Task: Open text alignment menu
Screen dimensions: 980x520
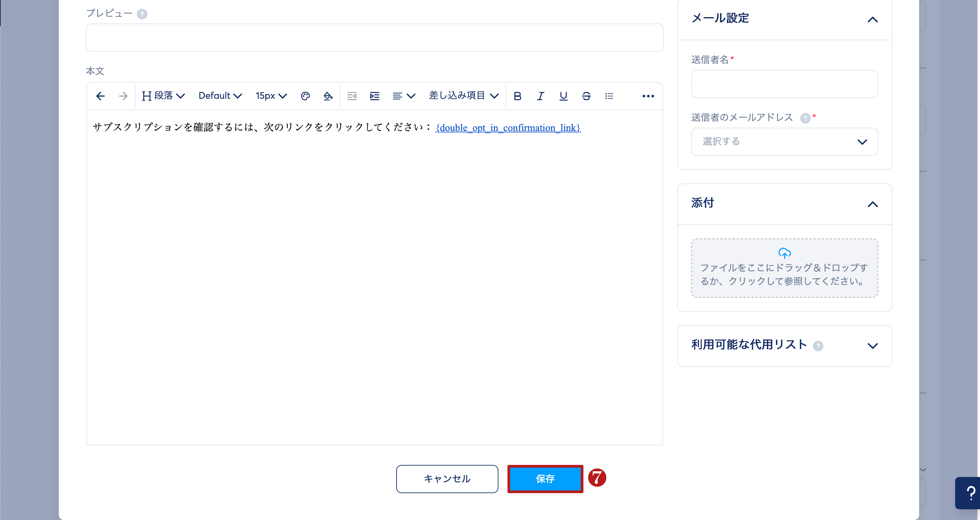Action: coord(403,96)
